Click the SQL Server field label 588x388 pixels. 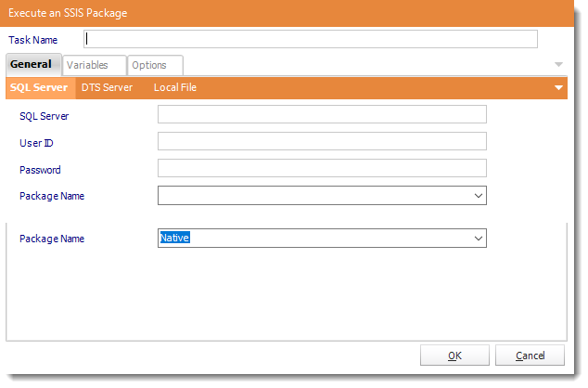click(x=45, y=116)
